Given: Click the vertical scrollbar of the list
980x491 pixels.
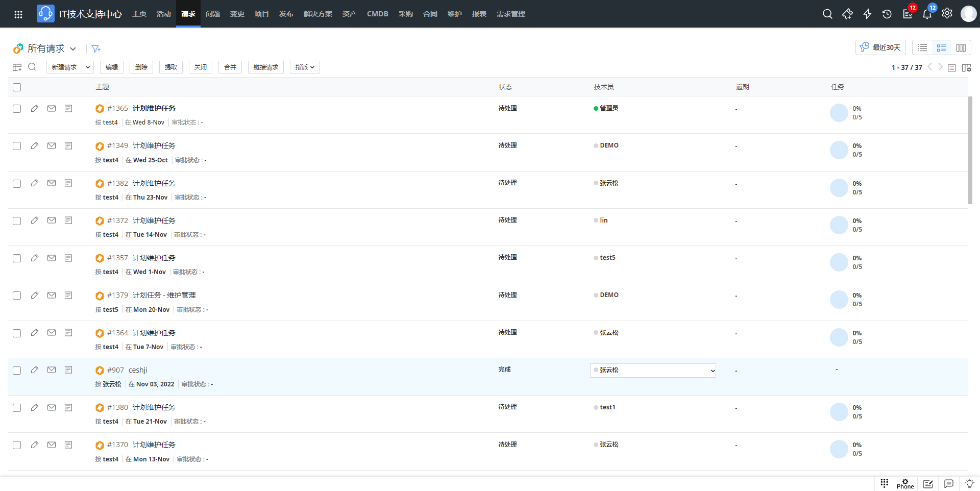Looking at the screenshot, I should pyautogui.click(x=970, y=151).
